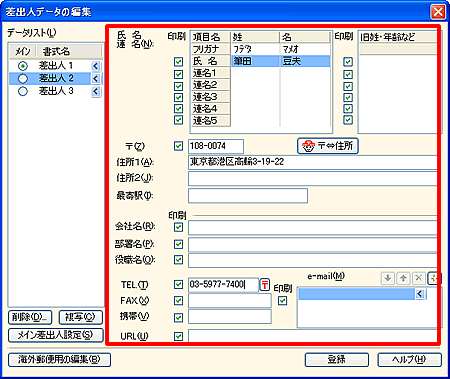Click the 会社名 input field

point(313,228)
